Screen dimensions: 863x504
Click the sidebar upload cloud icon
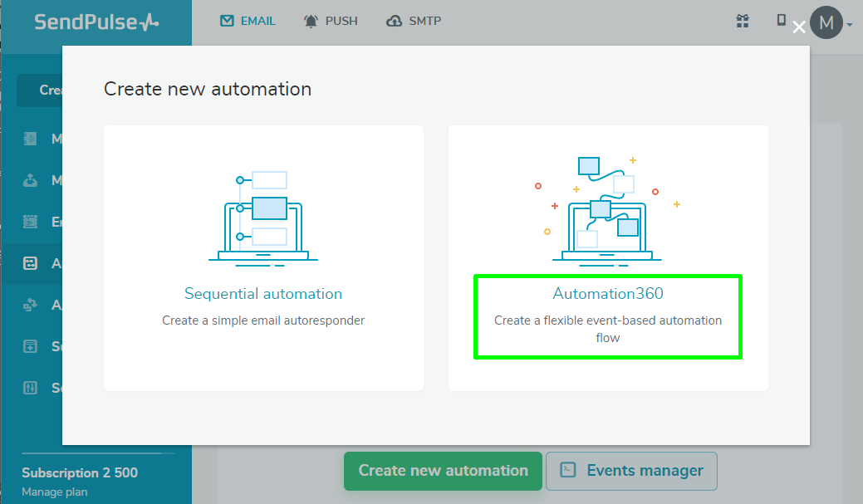tap(30, 180)
